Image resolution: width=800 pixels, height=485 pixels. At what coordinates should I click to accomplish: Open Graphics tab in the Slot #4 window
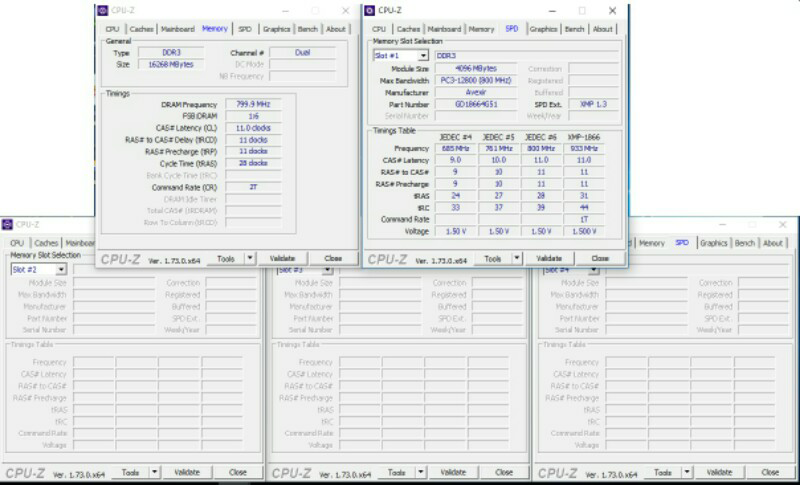click(713, 243)
